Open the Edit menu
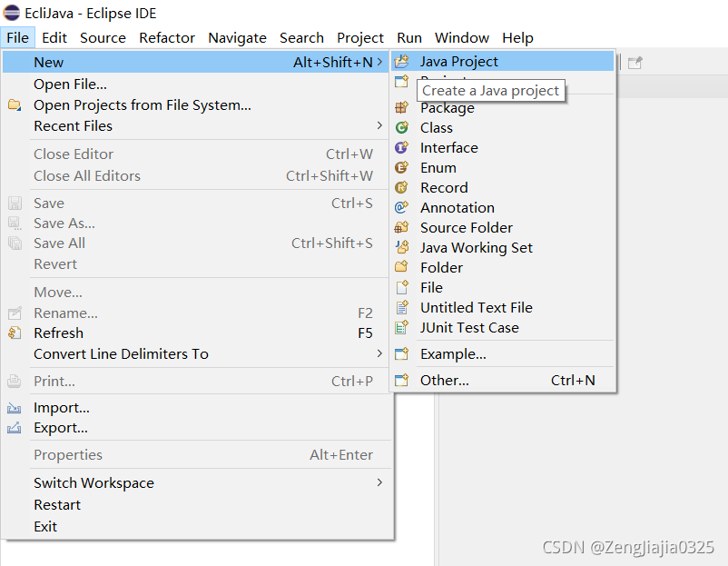The image size is (728, 566). [54, 37]
